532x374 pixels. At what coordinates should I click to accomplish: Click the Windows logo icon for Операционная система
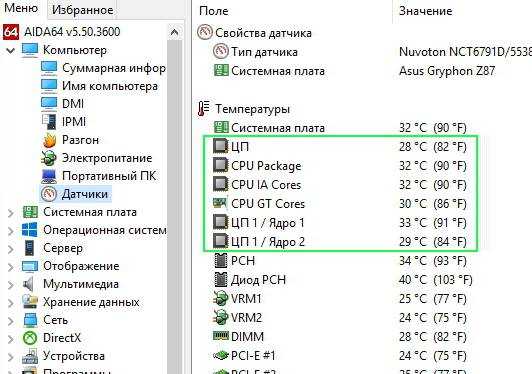pyautogui.click(x=30, y=230)
